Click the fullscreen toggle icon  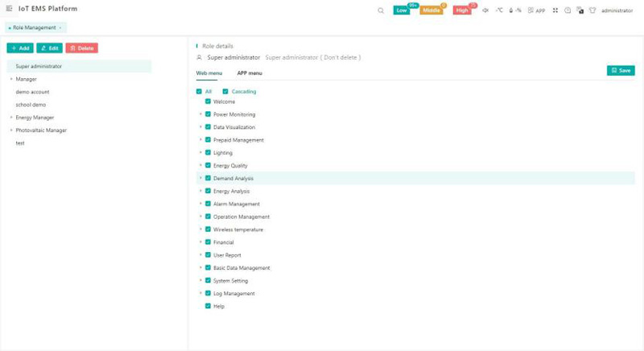(x=555, y=10)
